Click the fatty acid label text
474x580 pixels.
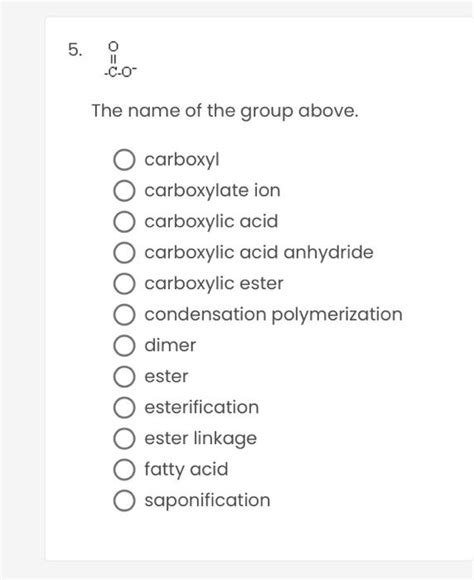(x=186, y=469)
